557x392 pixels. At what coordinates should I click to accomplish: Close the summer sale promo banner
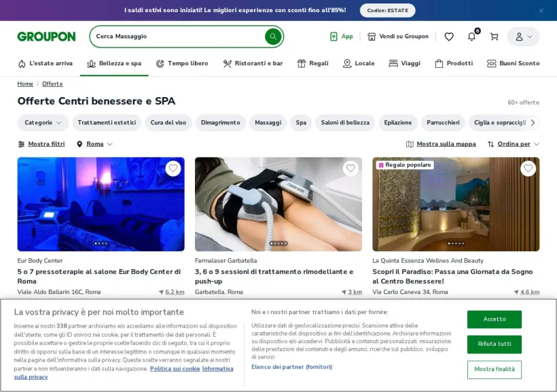point(541,11)
